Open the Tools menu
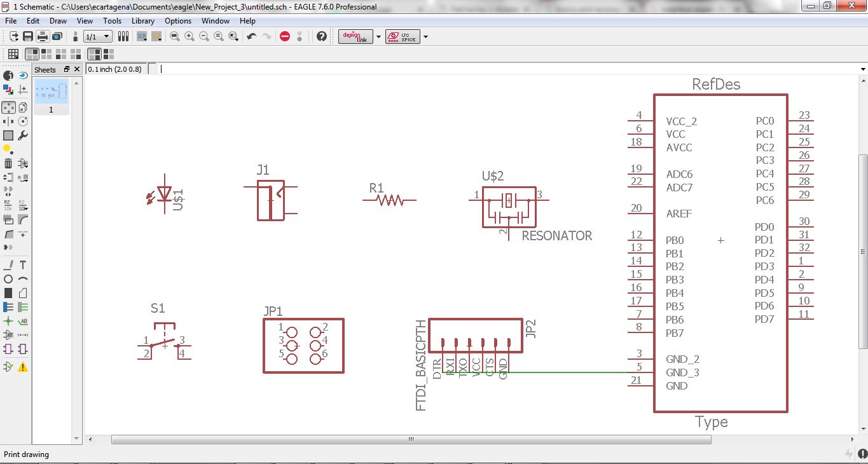 point(113,21)
